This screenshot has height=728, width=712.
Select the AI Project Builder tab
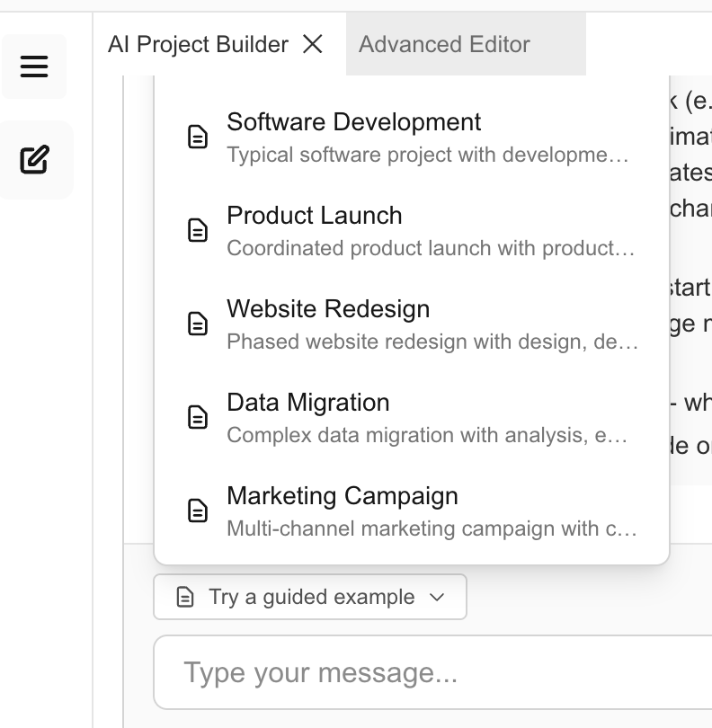pyautogui.click(x=197, y=43)
